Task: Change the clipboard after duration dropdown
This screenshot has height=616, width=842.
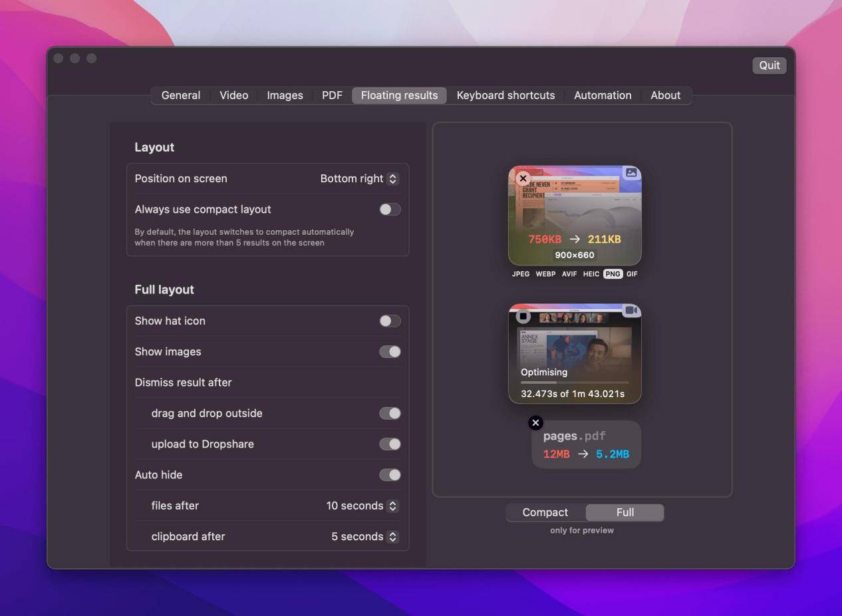Action: (365, 537)
